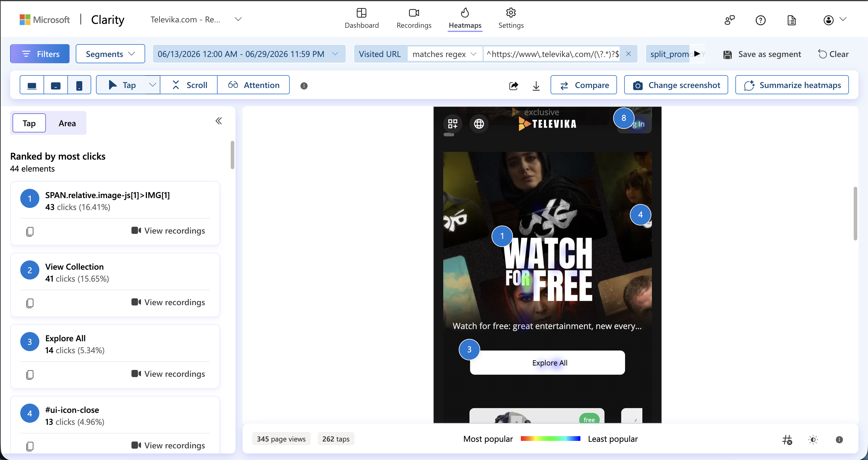
Task: View recordings for Explore All
Action: click(x=168, y=374)
